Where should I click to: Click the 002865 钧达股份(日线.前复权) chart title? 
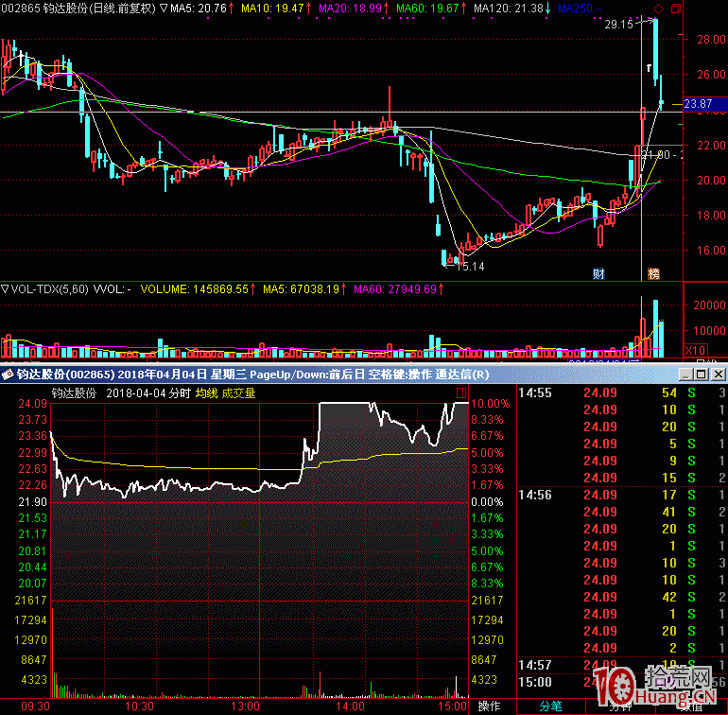(78, 9)
